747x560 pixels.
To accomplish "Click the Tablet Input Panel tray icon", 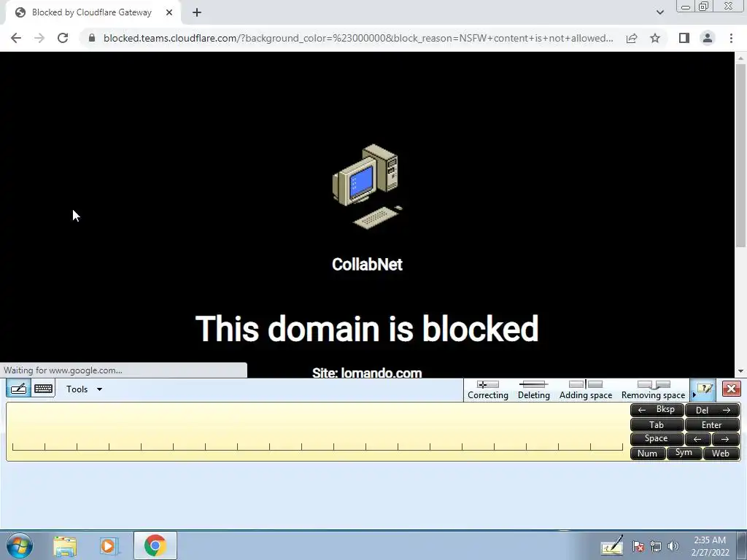I will click(x=612, y=545).
